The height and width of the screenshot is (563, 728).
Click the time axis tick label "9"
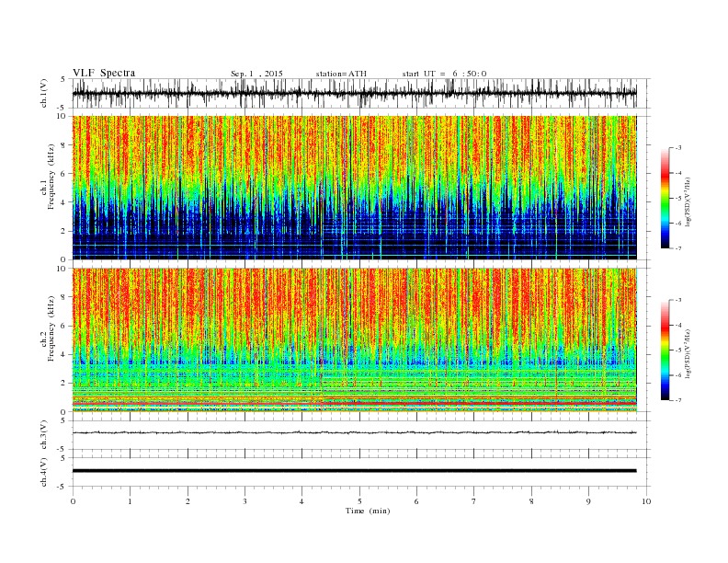588,501
